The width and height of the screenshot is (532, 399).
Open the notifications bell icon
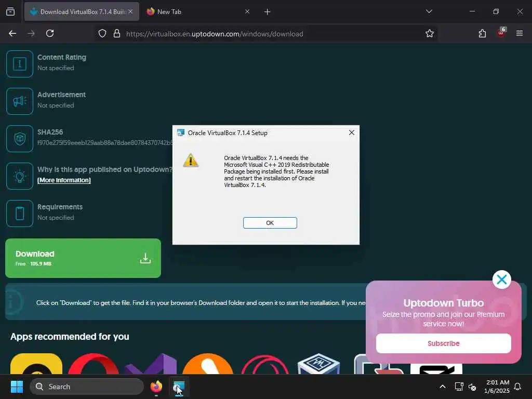(x=517, y=387)
